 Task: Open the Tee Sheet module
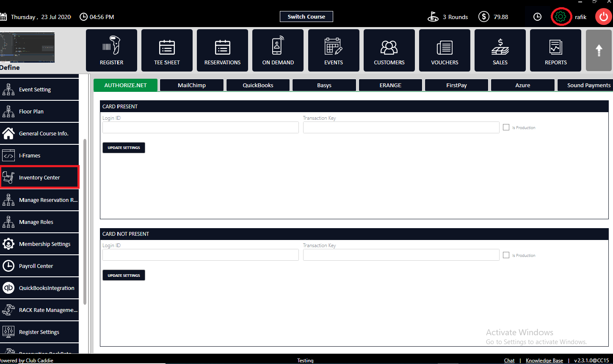coord(167,50)
